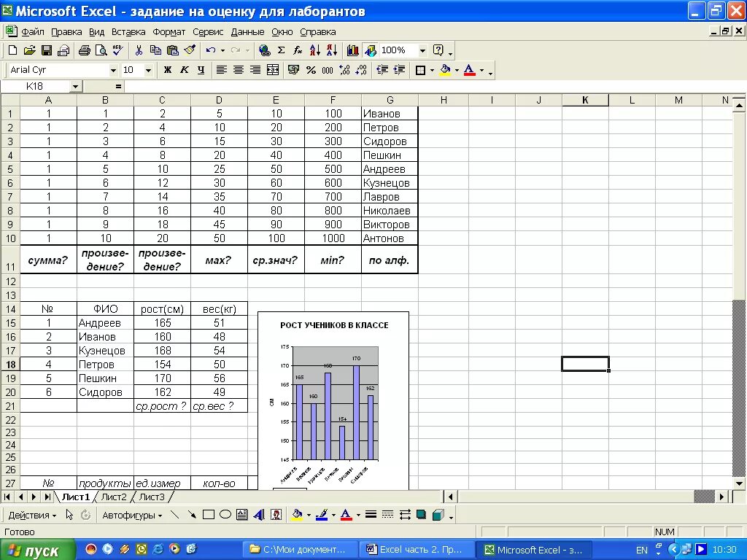Open the Правка menu
This screenshot has width=747, height=560.
click(x=66, y=32)
